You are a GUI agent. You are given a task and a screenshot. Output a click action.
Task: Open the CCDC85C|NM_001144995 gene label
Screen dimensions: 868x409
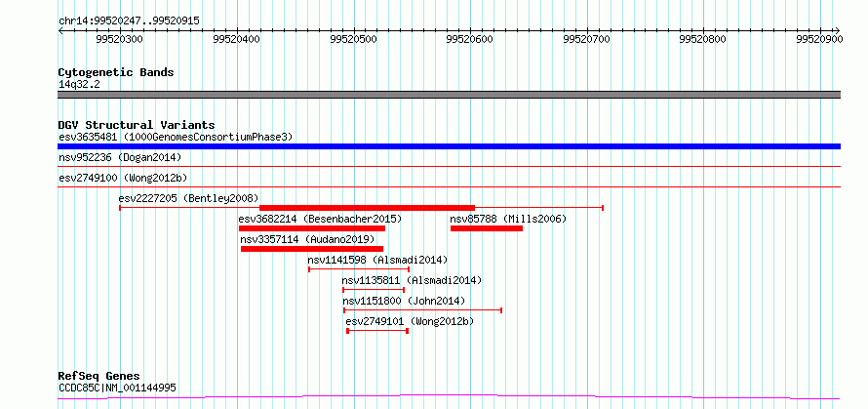click(117, 388)
